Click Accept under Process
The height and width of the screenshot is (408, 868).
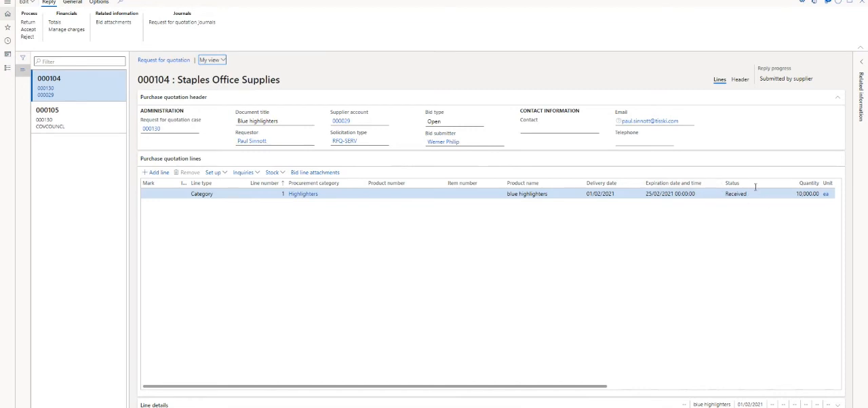point(28,30)
